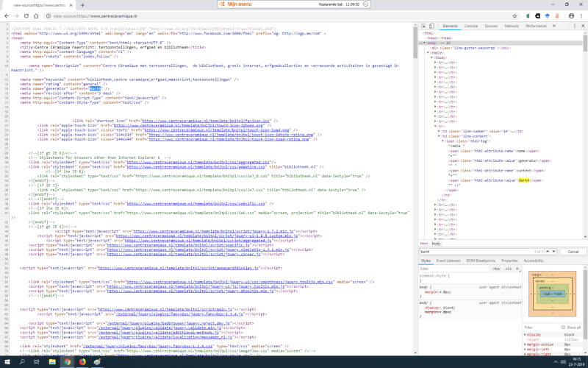Cancel the DevTools search
The width and height of the screenshot is (588, 368).
(x=573, y=252)
